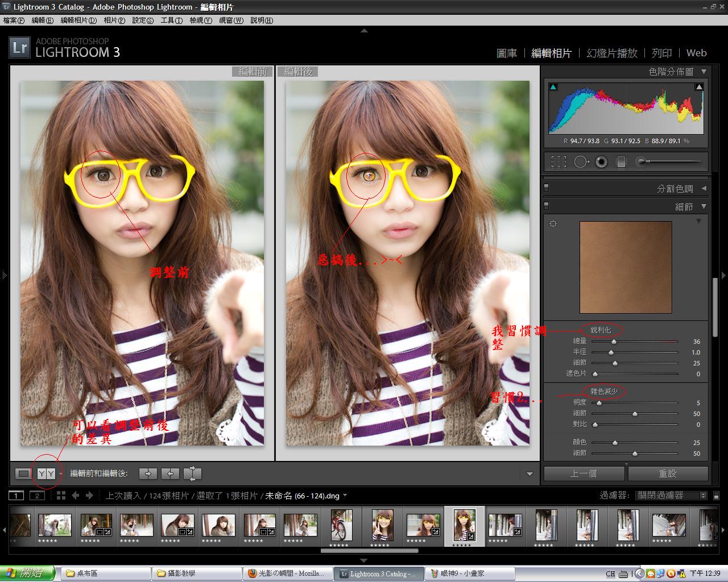Hide the top module panel arrow

(364, 31)
